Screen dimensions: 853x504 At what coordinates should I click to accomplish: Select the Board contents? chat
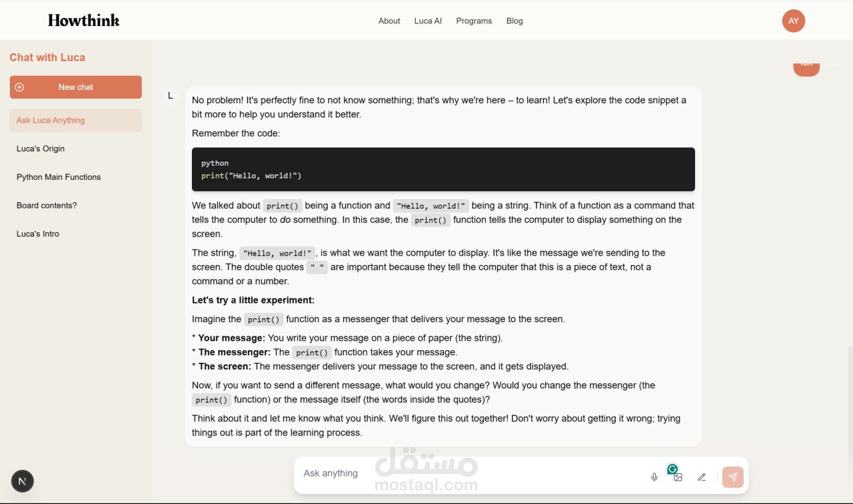click(47, 206)
